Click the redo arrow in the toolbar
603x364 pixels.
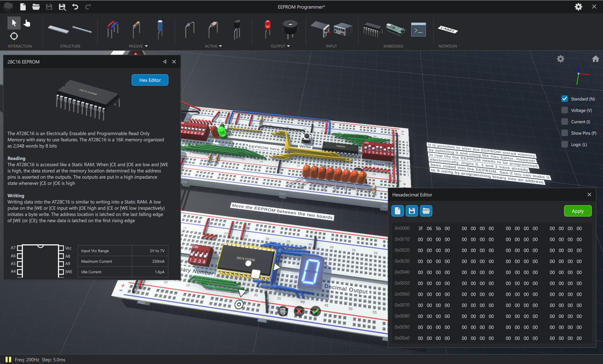click(x=88, y=6)
